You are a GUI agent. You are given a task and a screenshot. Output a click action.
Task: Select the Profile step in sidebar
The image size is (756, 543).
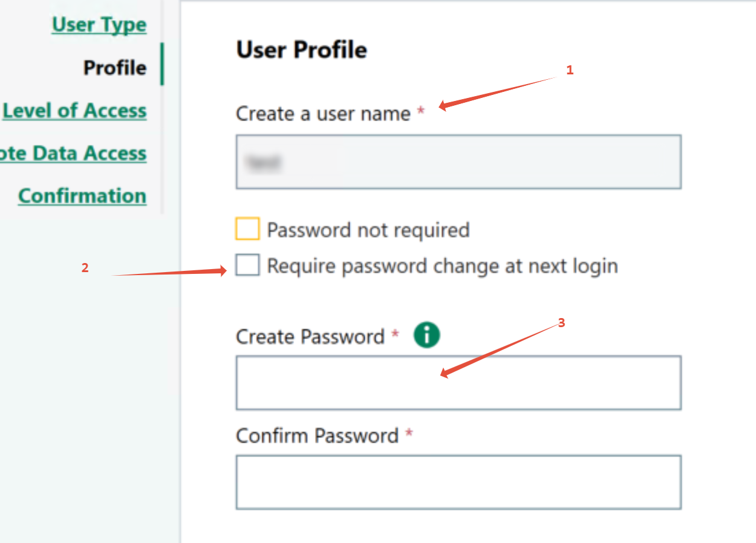(x=115, y=68)
